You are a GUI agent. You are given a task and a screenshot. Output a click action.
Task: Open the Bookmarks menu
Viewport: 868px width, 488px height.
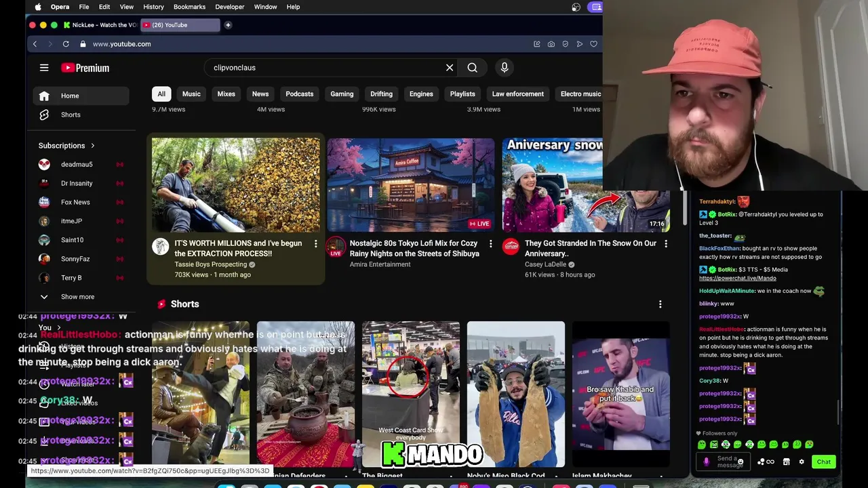(189, 7)
